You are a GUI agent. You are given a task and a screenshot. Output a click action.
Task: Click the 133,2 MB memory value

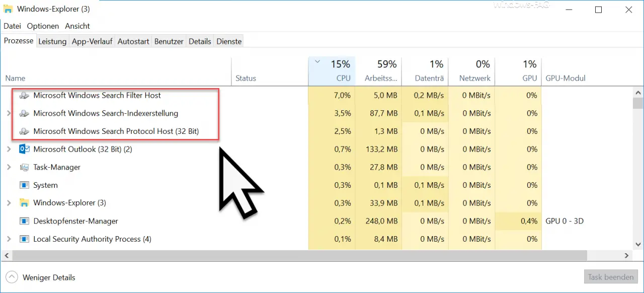pos(381,149)
